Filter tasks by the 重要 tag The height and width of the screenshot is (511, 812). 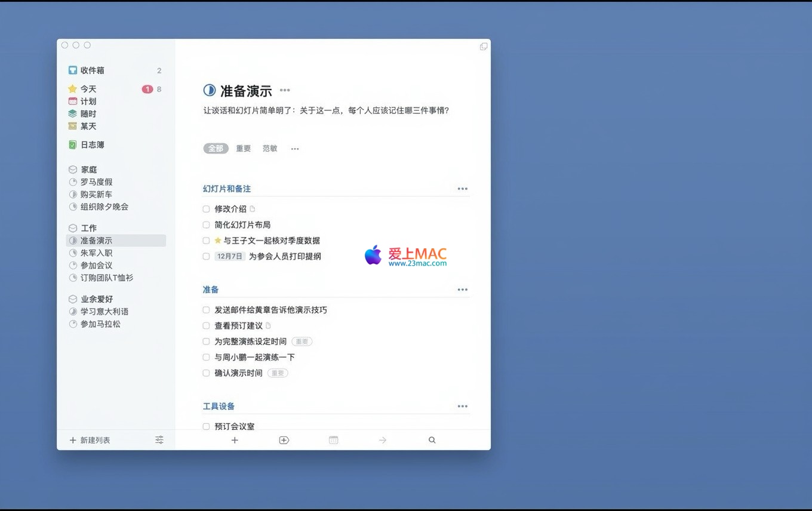(x=244, y=149)
